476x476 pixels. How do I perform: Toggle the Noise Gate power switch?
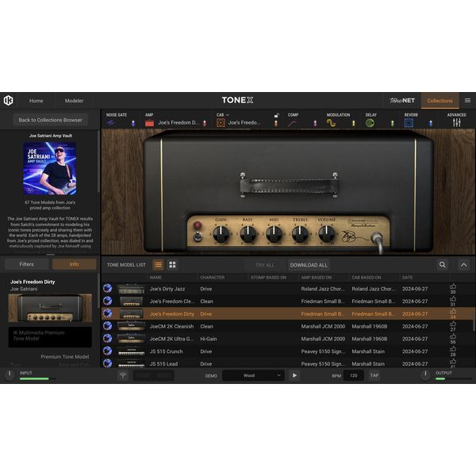(x=133, y=123)
